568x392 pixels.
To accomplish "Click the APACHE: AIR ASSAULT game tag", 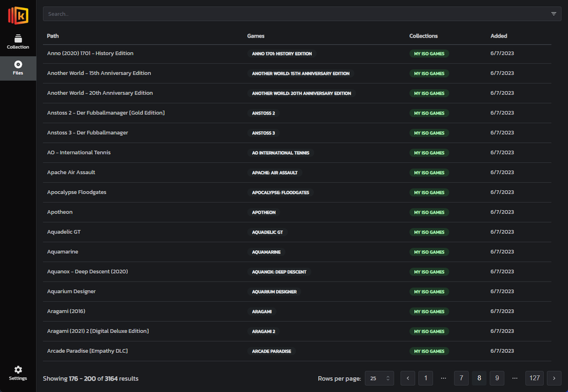I will point(274,172).
